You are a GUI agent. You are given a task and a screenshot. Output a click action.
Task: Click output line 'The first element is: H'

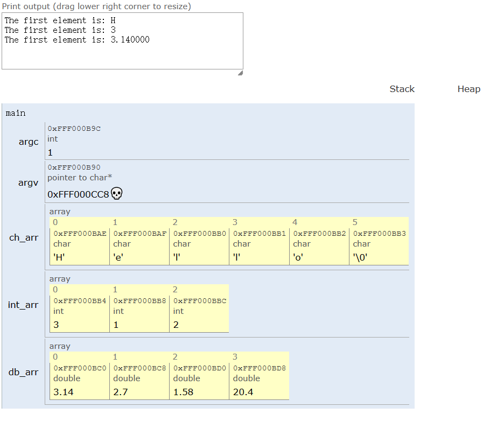pyautogui.click(x=60, y=20)
